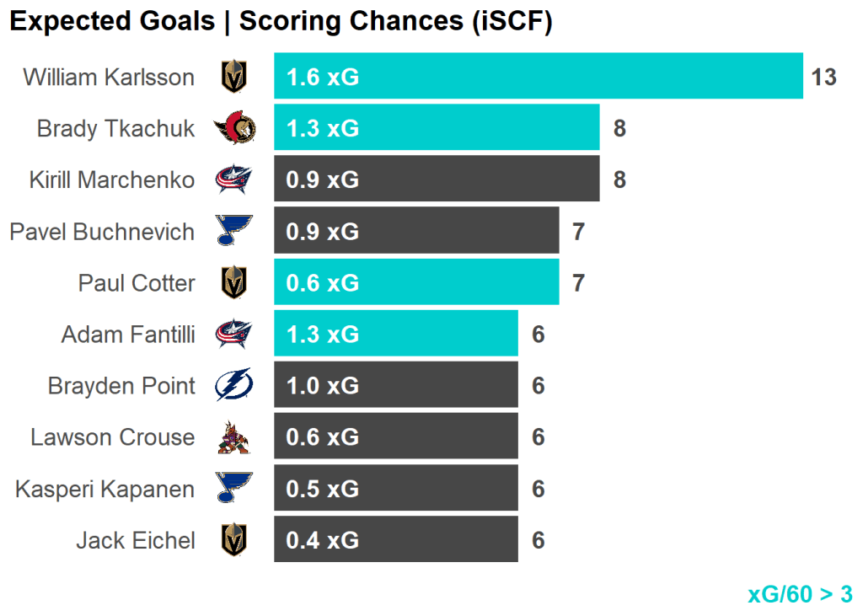The width and height of the screenshot is (863, 616).
Task: Click the xG/60 > 3 legend text
Action: click(x=799, y=594)
